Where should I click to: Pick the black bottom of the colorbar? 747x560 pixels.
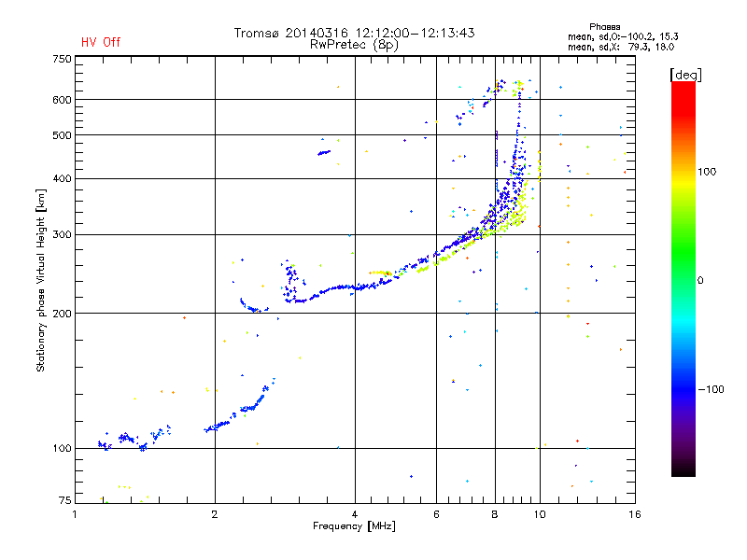(x=683, y=470)
